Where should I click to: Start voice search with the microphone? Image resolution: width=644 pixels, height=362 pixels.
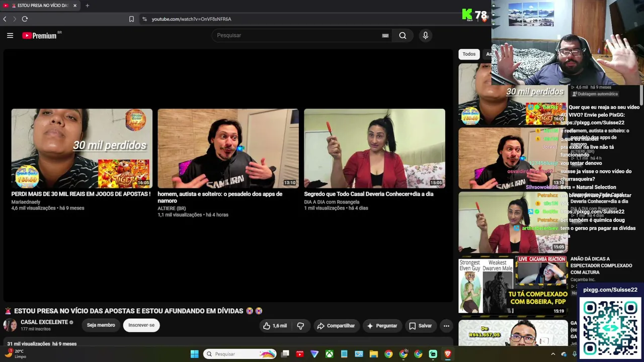[426, 35]
